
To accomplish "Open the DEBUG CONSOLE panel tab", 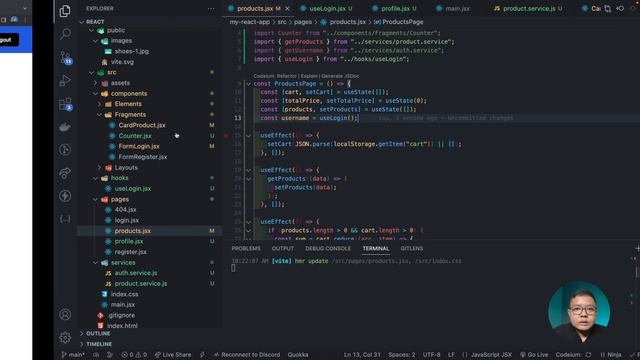I will click(328, 249).
